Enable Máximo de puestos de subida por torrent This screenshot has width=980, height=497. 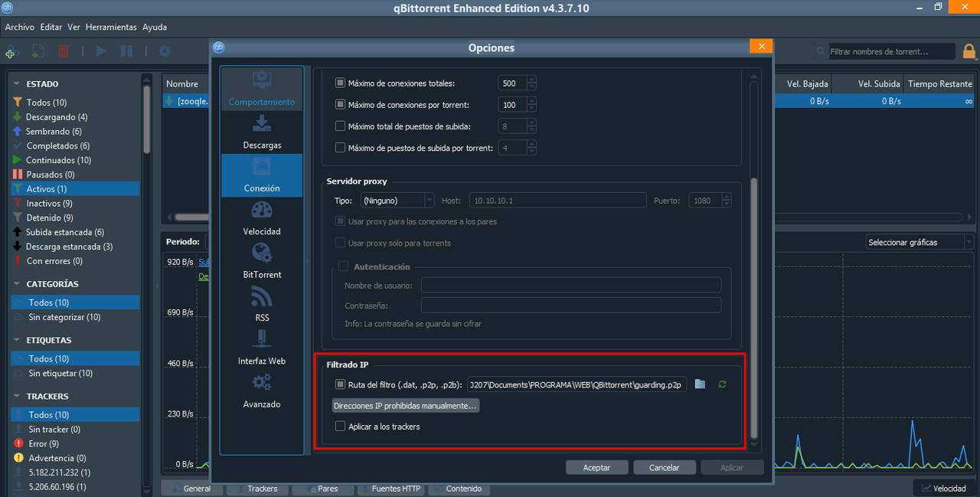tap(341, 147)
